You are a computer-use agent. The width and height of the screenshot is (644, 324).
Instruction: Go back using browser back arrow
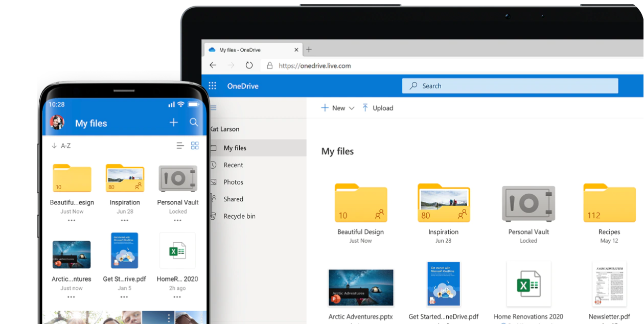(x=213, y=65)
